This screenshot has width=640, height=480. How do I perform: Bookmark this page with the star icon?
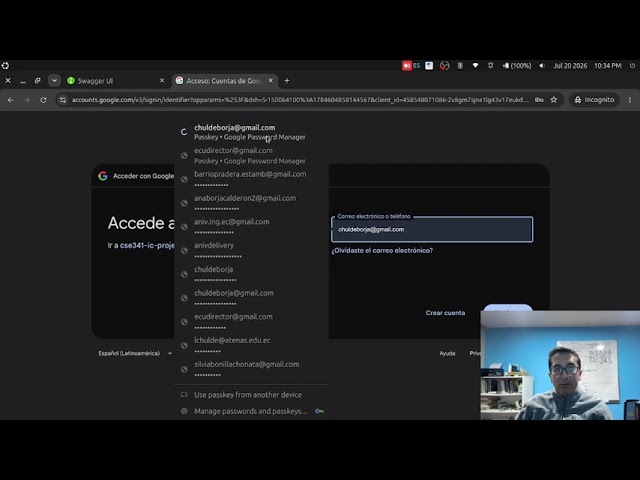click(553, 100)
